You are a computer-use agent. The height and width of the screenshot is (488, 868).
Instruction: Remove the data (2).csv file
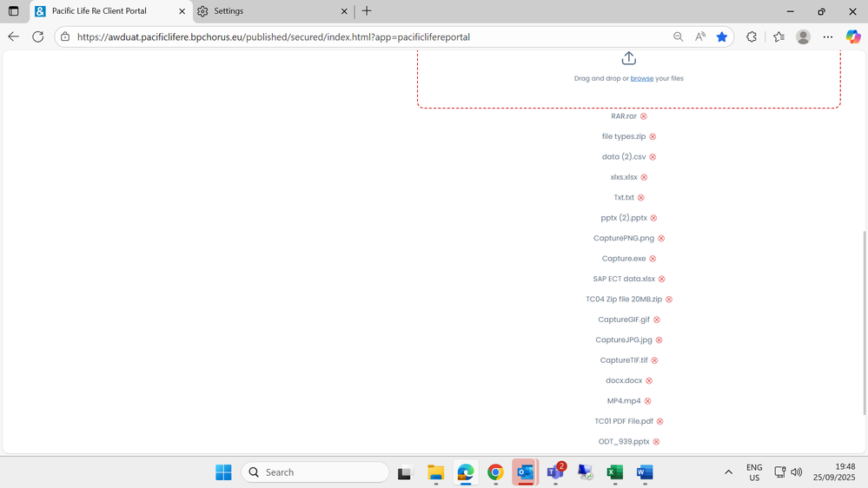pos(653,157)
